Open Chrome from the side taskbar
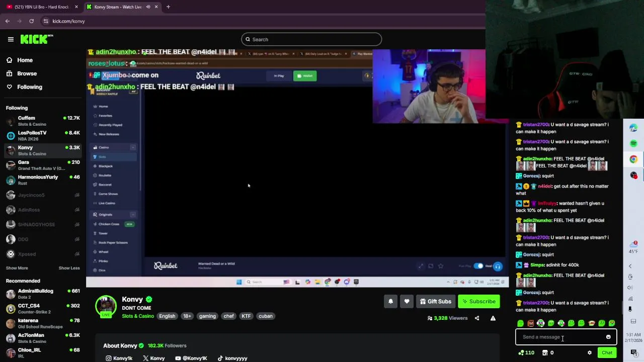This screenshot has height=362, width=644. (633, 159)
